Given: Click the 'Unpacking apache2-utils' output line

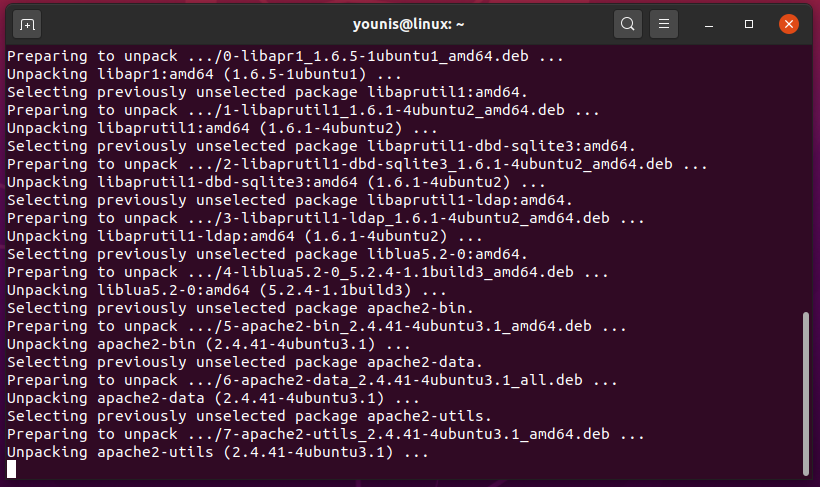Looking at the screenshot, I should 218,452.
